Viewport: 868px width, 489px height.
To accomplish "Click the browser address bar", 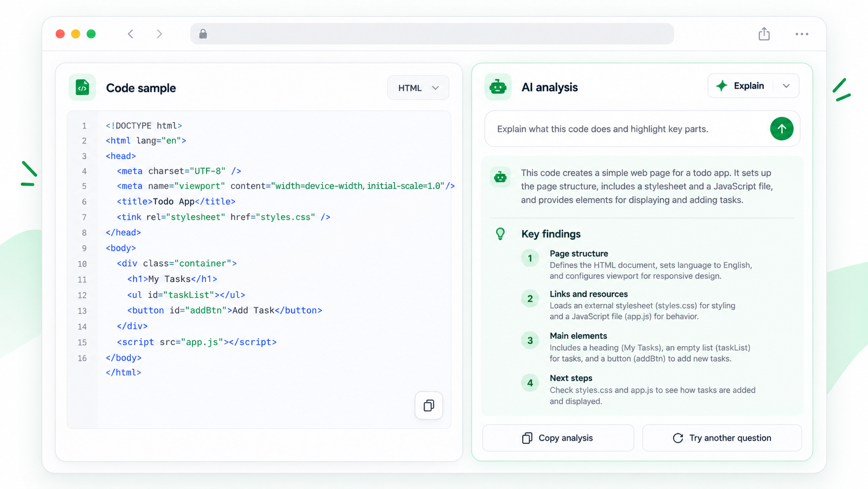I will click(432, 34).
